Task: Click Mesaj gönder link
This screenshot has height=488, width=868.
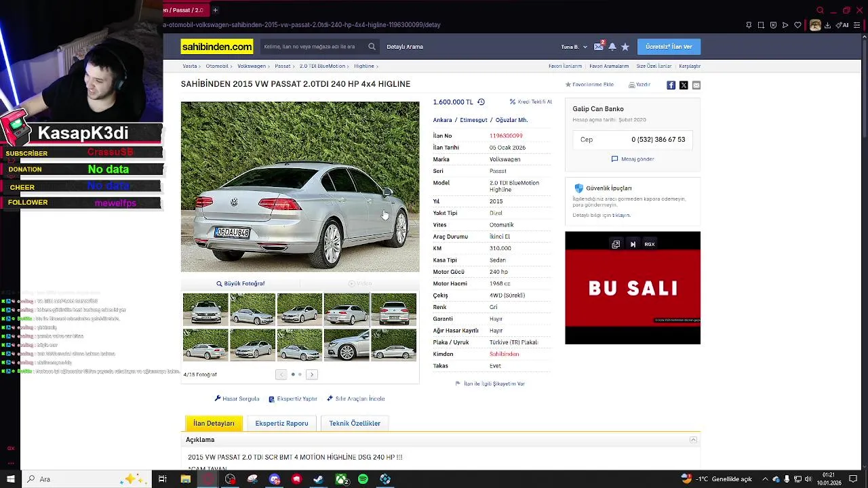Action: click(633, 159)
